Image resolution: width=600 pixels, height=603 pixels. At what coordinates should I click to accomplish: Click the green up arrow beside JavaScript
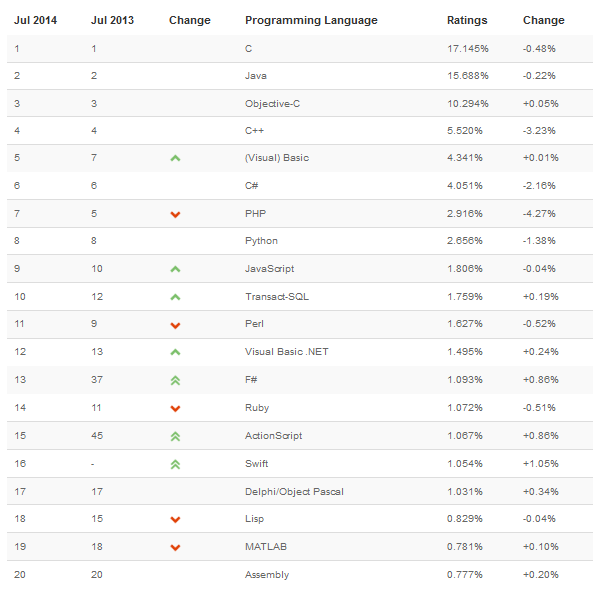click(x=175, y=269)
